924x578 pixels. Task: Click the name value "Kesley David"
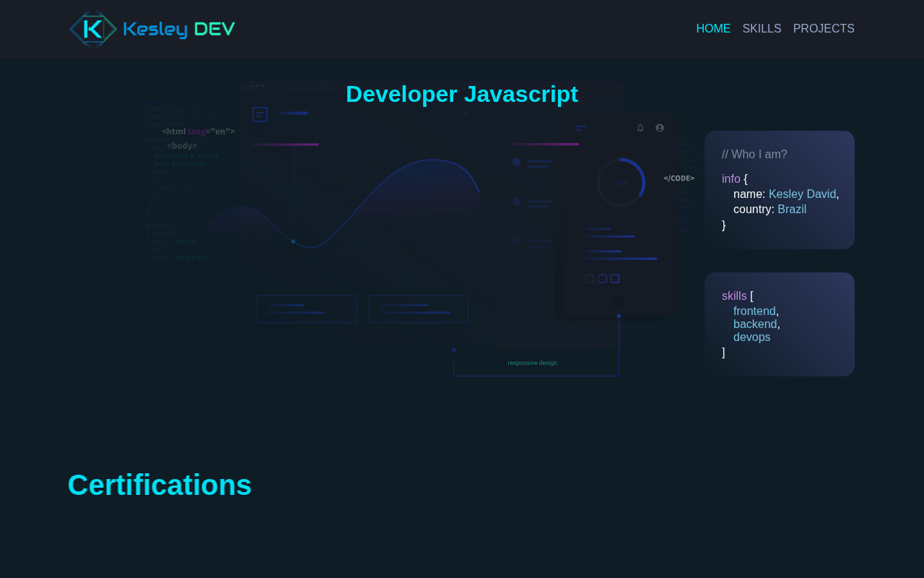tap(802, 194)
